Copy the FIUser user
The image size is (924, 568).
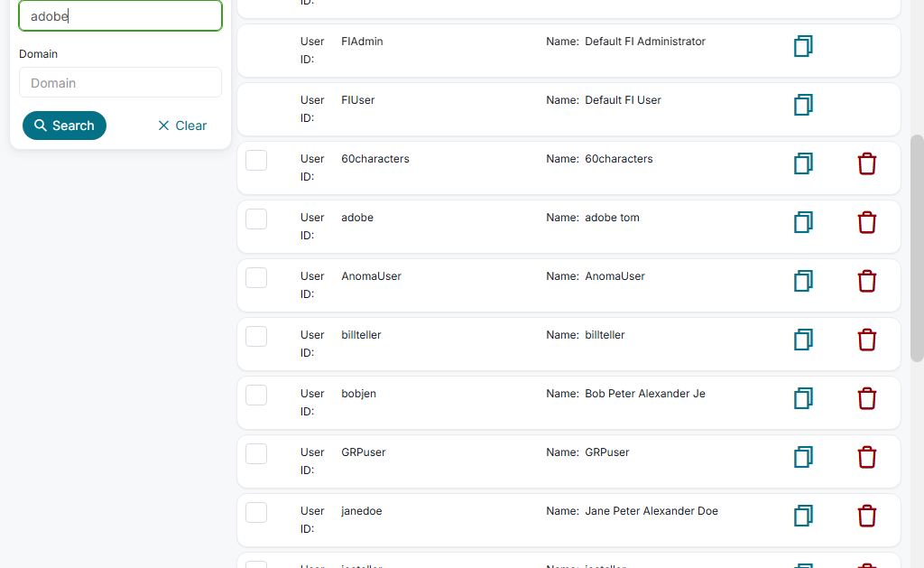(803, 105)
